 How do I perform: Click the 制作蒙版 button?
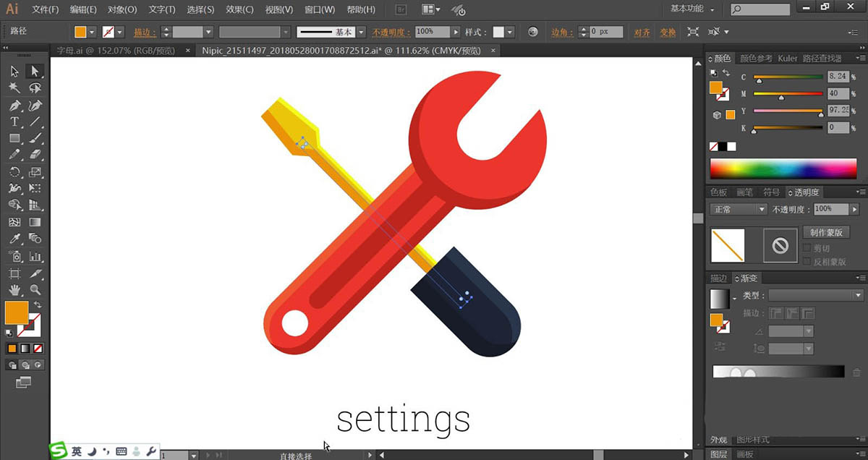[x=825, y=233]
